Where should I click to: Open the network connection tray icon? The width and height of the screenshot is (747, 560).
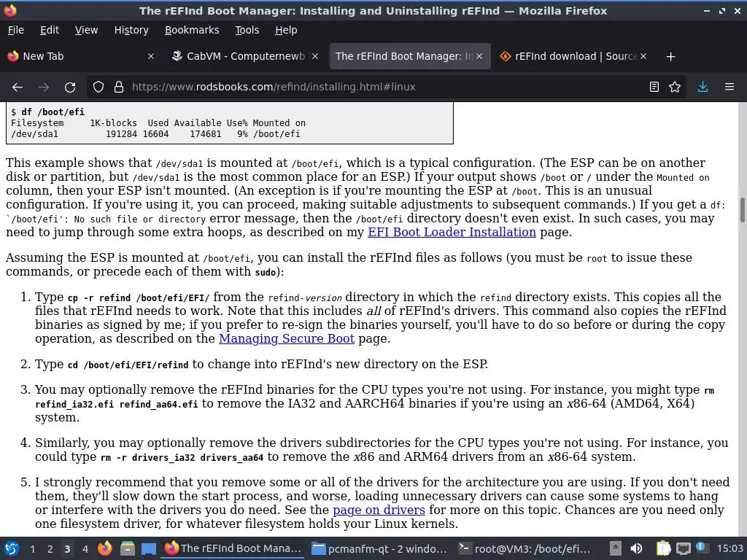683,548
